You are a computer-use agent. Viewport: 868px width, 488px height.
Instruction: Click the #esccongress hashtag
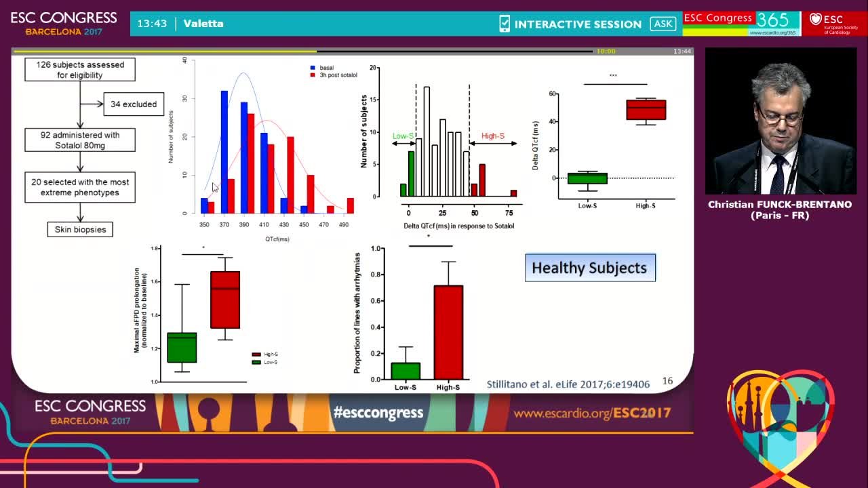[x=378, y=412]
